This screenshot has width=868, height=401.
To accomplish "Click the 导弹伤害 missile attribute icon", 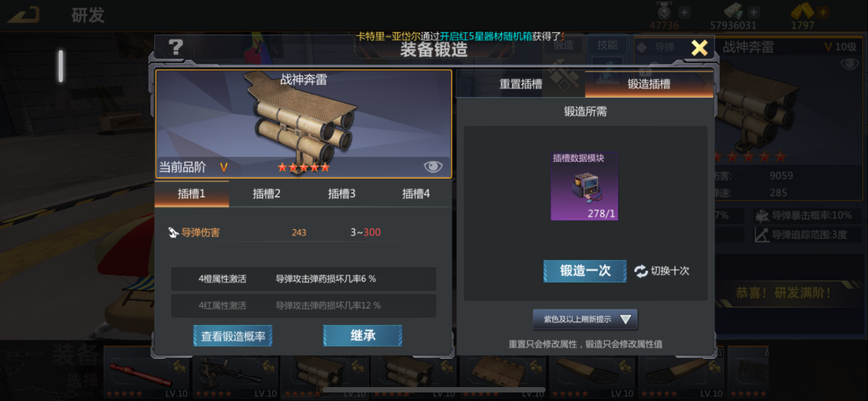I will click(173, 233).
